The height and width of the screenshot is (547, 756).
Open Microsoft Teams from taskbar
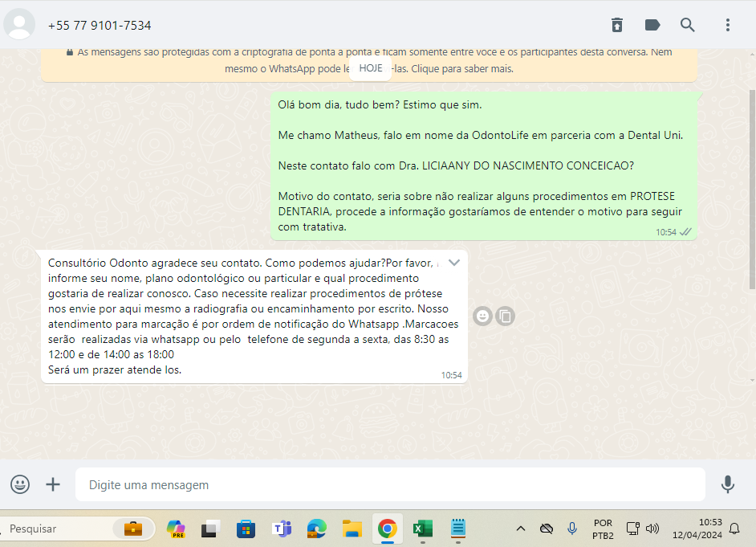[282, 529]
